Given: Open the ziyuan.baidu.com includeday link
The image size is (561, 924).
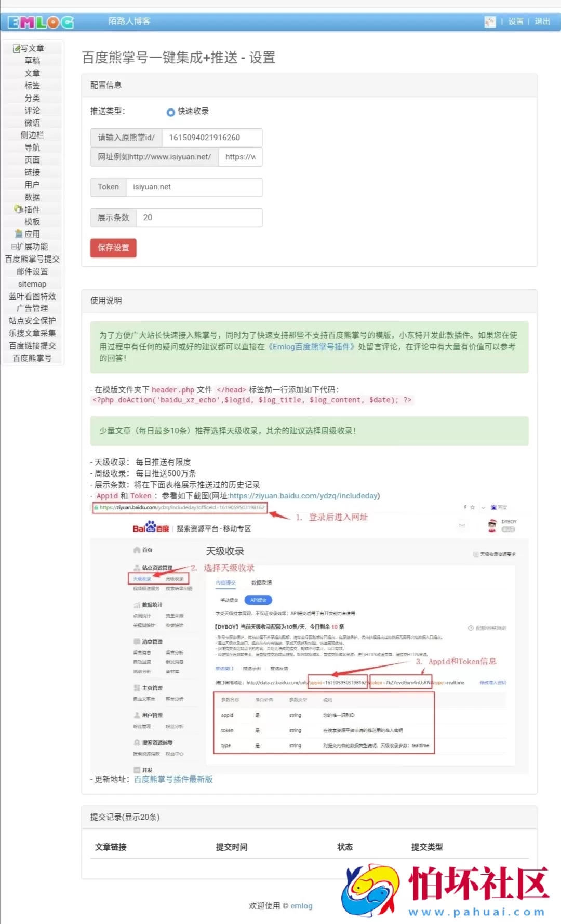Looking at the screenshot, I should (303, 496).
